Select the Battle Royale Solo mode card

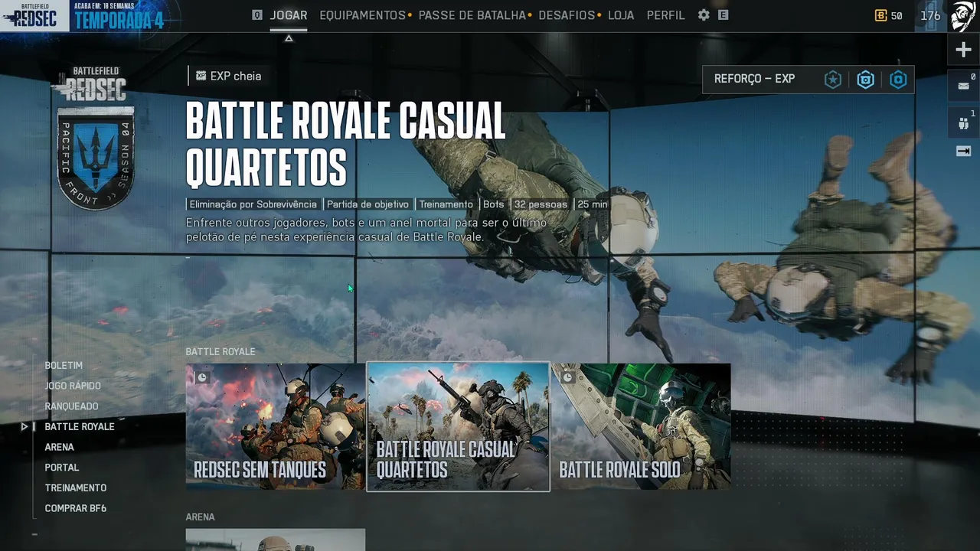641,426
